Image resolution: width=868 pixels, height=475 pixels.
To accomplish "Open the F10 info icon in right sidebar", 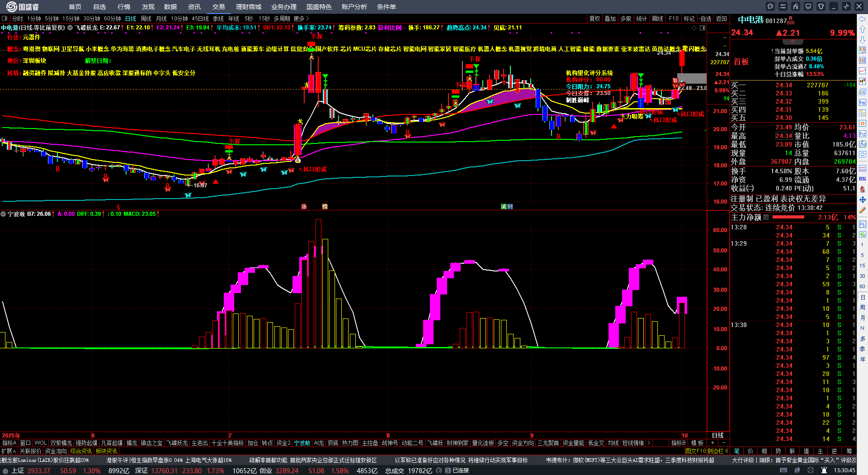I will 863,103.
